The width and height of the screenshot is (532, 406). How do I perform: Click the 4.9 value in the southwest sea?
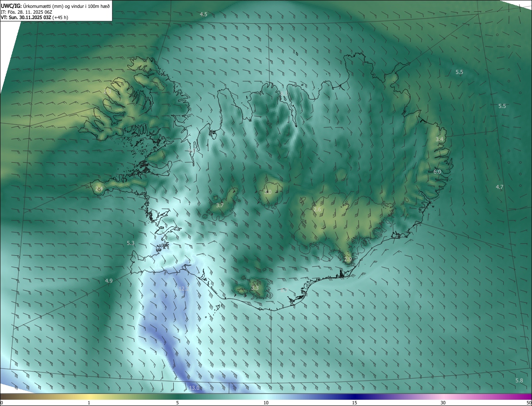pos(108,281)
